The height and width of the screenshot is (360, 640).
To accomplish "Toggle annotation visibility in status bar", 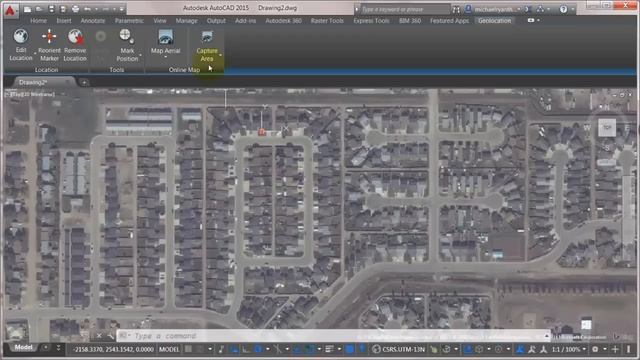I will coord(520,349).
